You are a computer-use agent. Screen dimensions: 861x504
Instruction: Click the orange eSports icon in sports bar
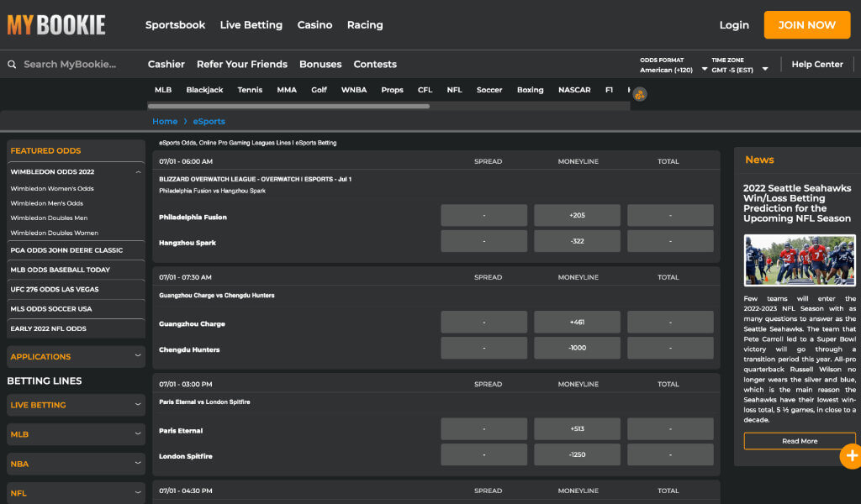640,94
